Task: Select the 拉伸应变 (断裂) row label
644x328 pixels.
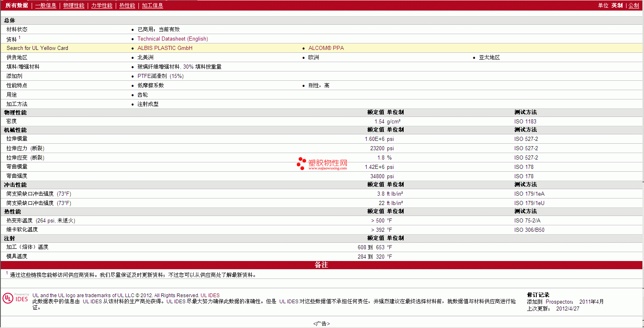Action: coord(25,158)
